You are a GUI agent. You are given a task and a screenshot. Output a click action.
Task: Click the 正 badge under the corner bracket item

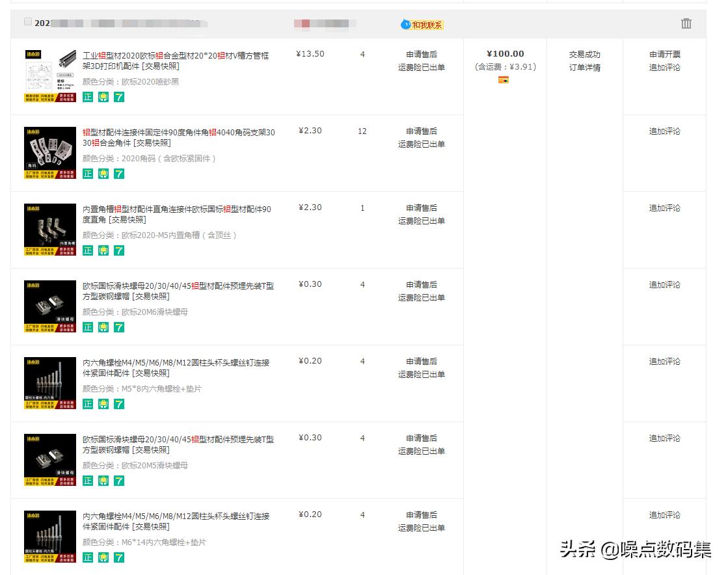87,174
